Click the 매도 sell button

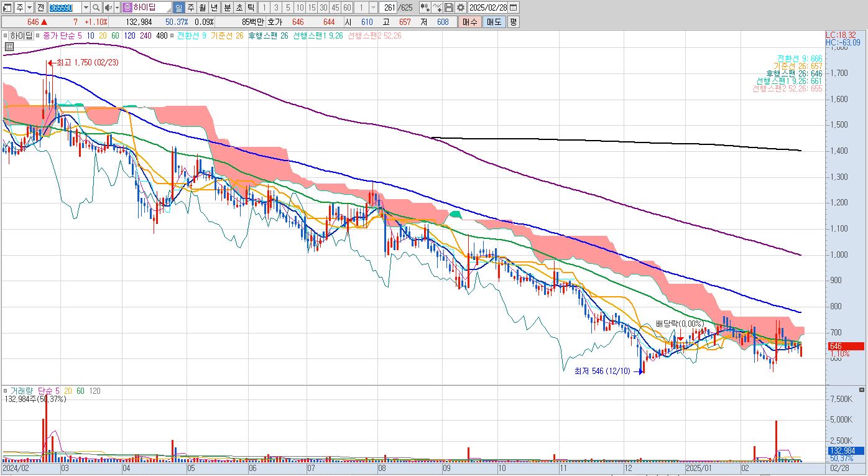point(494,22)
